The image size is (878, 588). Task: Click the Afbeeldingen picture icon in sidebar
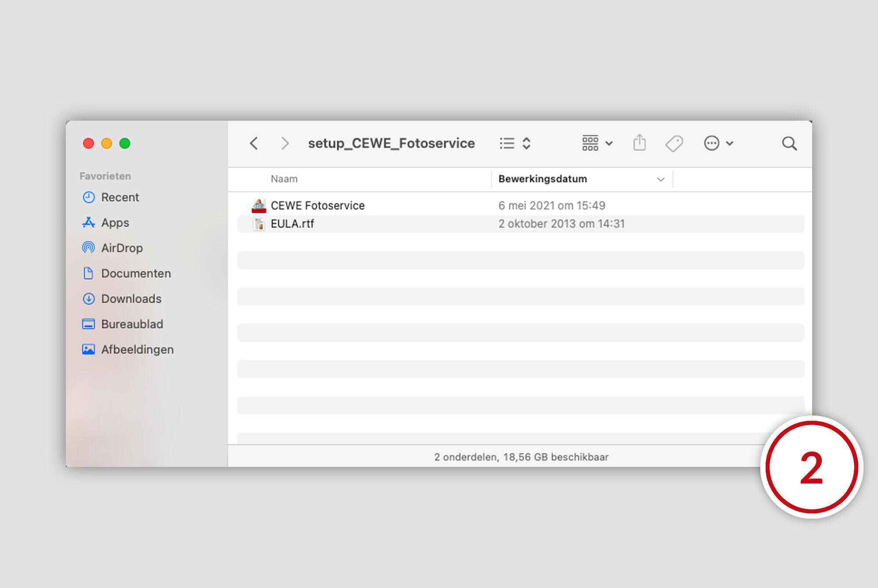[x=89, y=349]
